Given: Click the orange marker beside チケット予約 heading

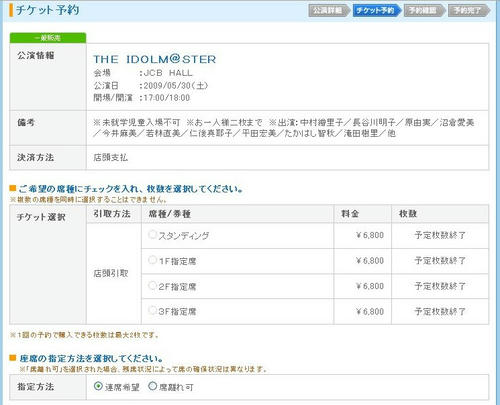Looking at the screenshot, I should [x=11, y=10].
